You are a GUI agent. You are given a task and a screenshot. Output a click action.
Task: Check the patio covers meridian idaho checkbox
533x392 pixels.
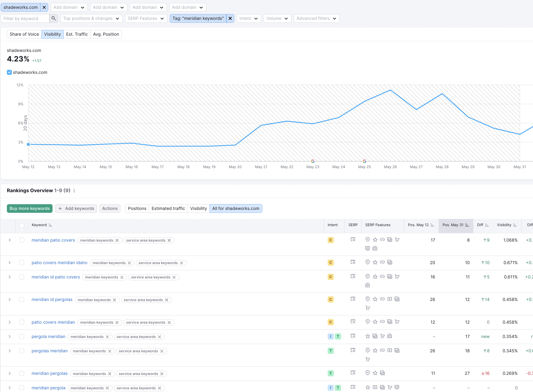pos(22,263)
